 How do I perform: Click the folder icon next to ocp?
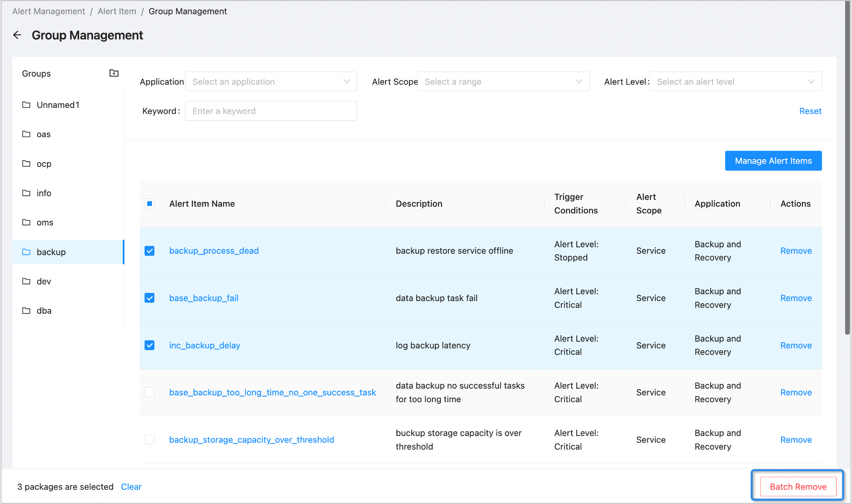click(27, 164)
